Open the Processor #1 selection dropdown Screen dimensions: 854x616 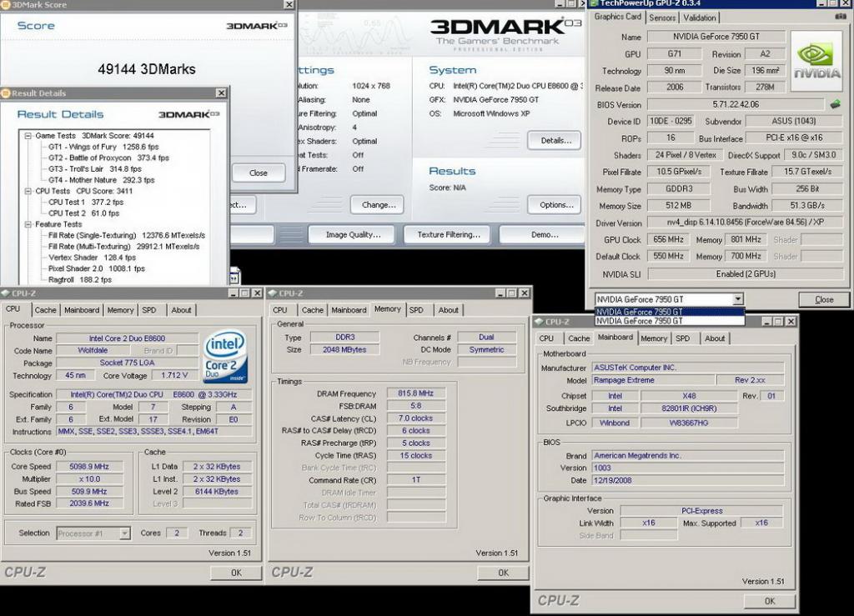pos(125,533)
